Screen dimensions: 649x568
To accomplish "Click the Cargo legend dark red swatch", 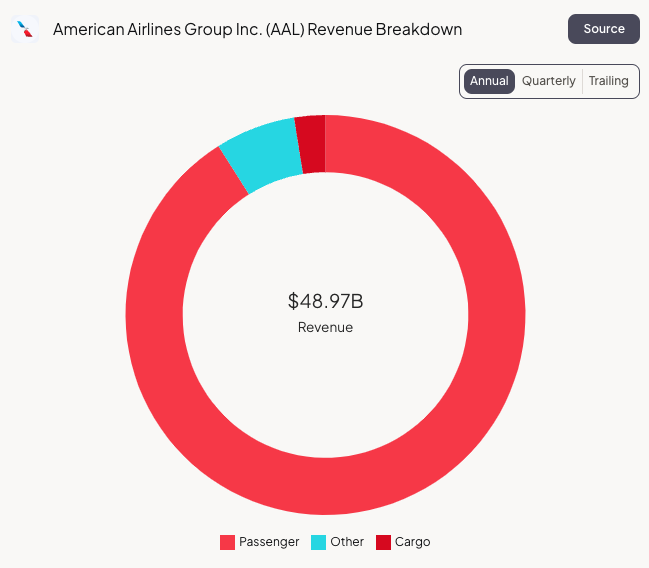I will (x=383, y=542).
